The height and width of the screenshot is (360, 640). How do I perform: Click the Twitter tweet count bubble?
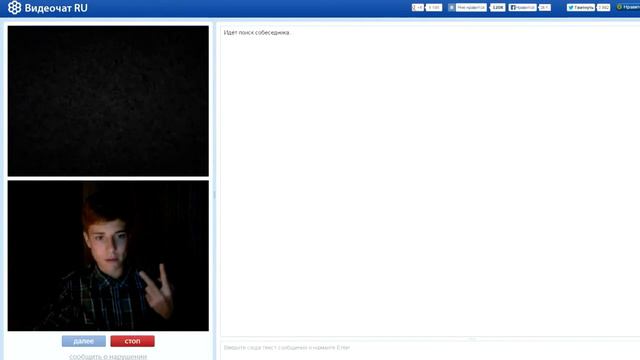pyautogui.click(x=603, y=7)
